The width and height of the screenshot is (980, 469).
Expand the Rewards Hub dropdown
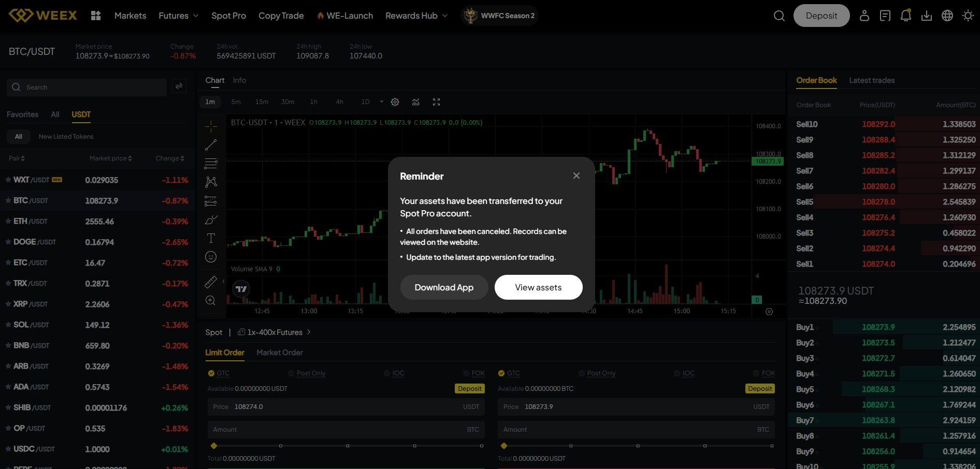pyautogui.click(x=416, y=16)
